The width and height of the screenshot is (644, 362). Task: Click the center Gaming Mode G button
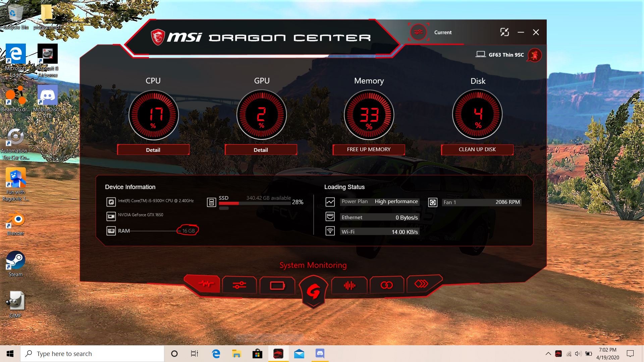coord(313,291)
